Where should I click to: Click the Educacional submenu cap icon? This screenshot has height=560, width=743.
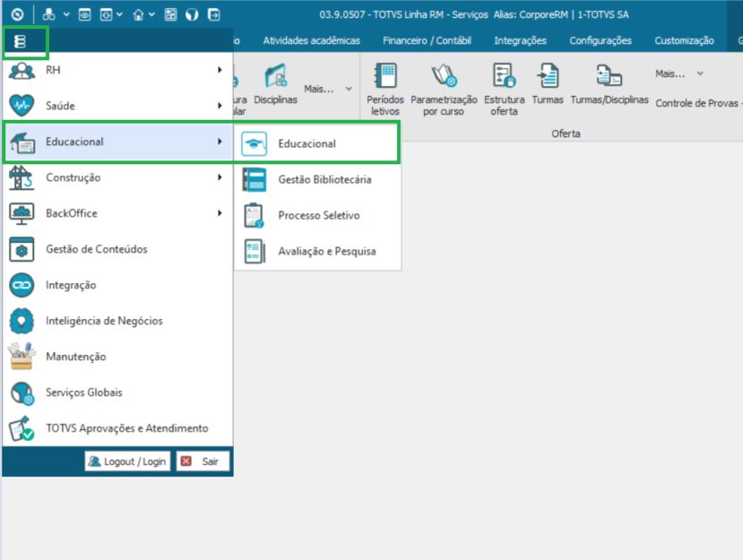(x=254, y=144)
